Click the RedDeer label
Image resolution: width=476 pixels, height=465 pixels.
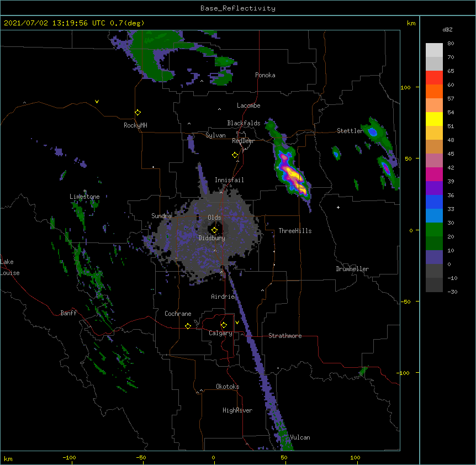click(x=243, y=141)
